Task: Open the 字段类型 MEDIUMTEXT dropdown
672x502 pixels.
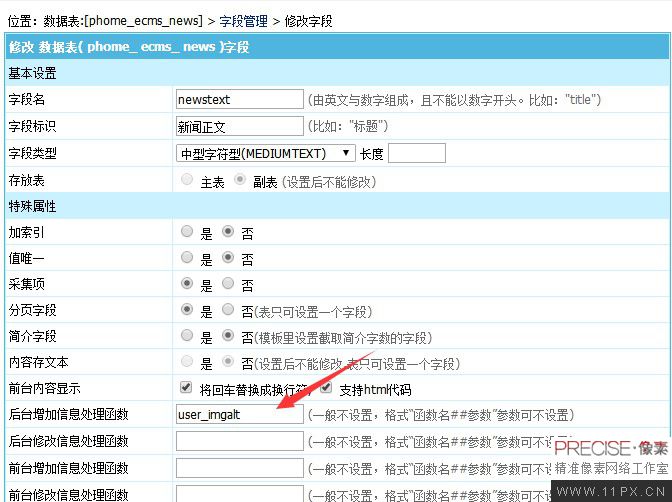Action: [x=265, y=153]
